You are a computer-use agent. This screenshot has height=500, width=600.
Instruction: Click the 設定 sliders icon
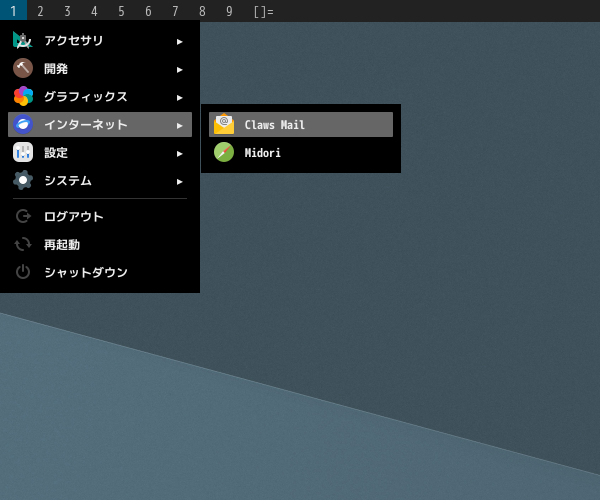pyautogui.click(x=23, y=152)
